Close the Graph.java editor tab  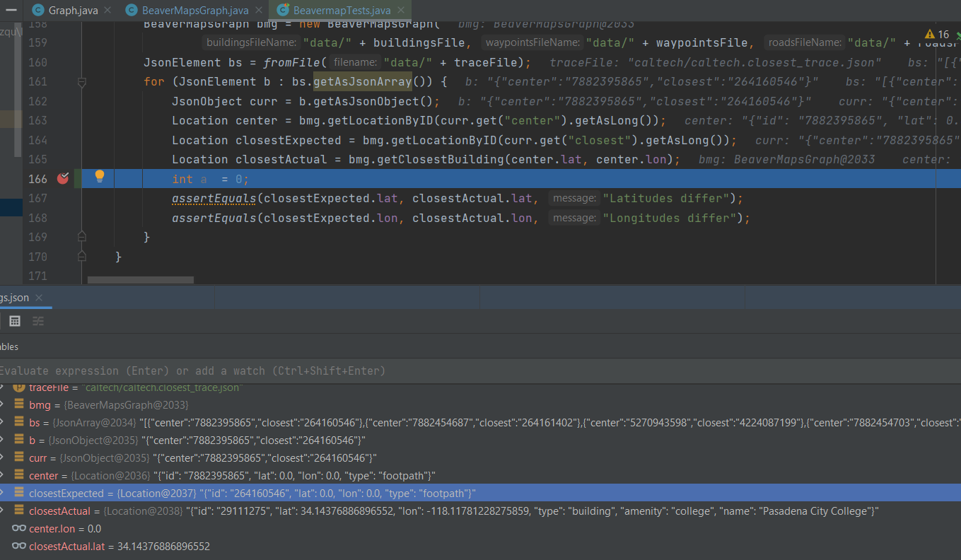point(107,11)
